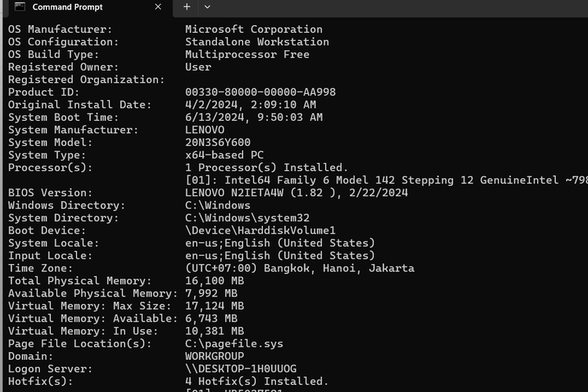Select the Command Prompt tab title

67,7
